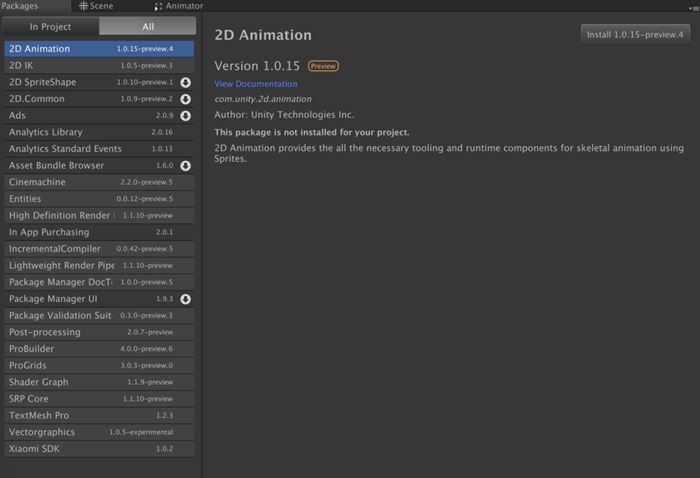Open the Packages tab
The width and height of the screenshot is (700, 478).
(x=20, y=6)
